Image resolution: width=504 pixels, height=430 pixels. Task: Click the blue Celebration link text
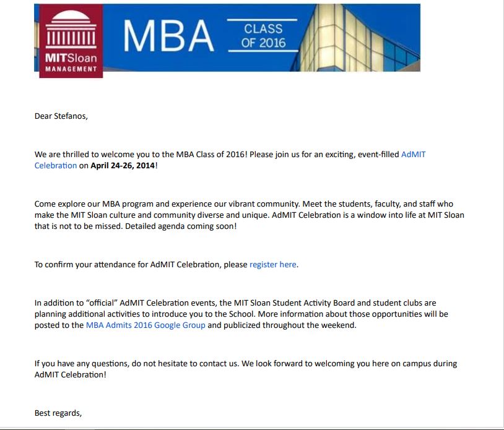click(56, 165)
